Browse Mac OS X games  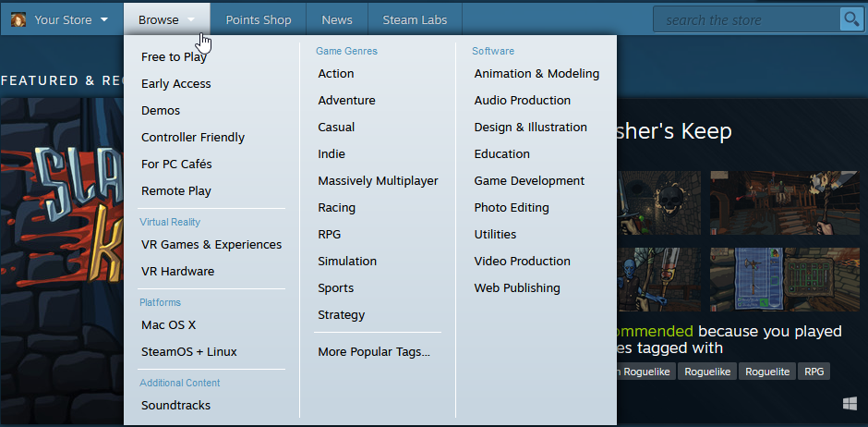(x=168, y=325)
